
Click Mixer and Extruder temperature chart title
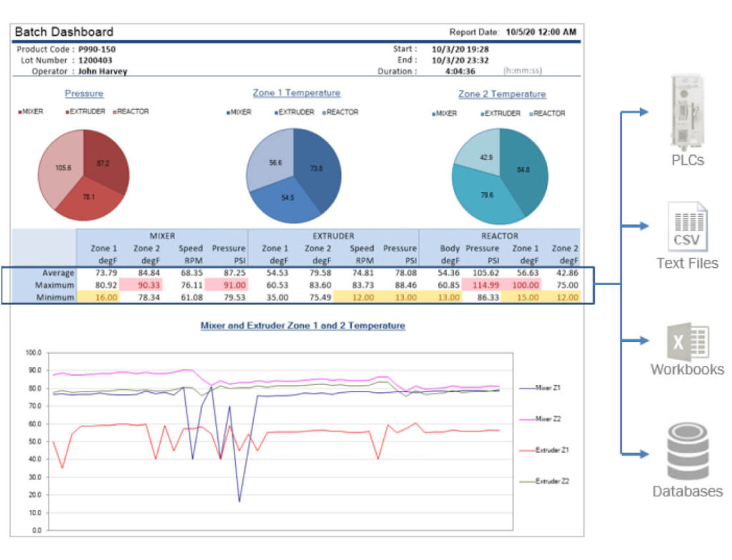pos(302,326)
